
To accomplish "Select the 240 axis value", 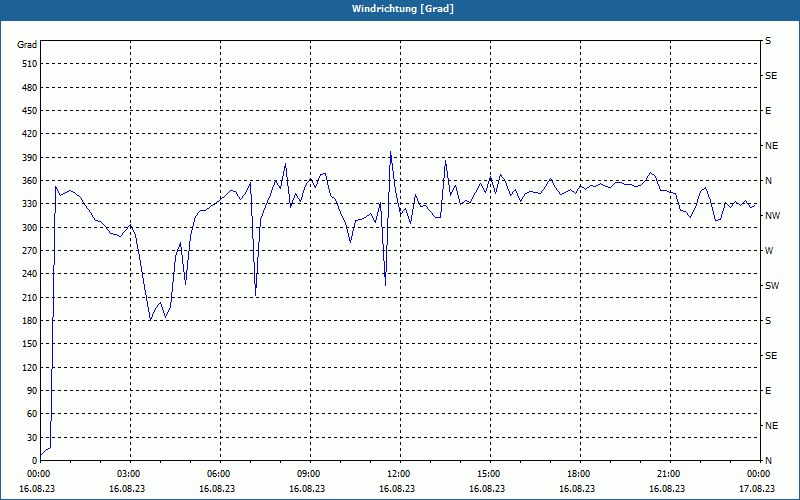I will (x=30, y=274).
